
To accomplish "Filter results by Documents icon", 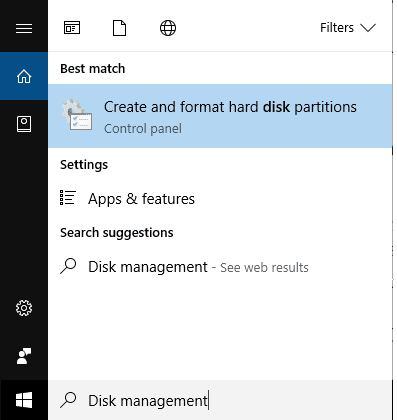I will pos(120,28).
